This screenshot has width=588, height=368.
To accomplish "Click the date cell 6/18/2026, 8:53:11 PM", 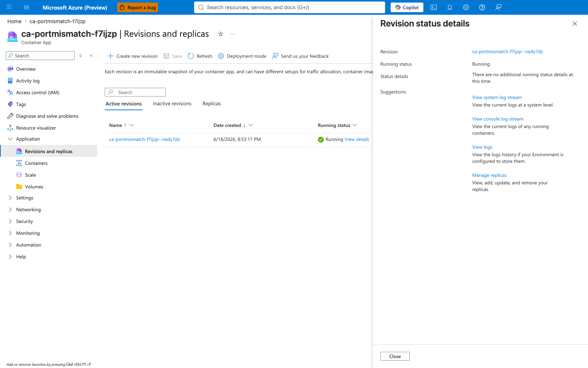I will pos(237,139).
